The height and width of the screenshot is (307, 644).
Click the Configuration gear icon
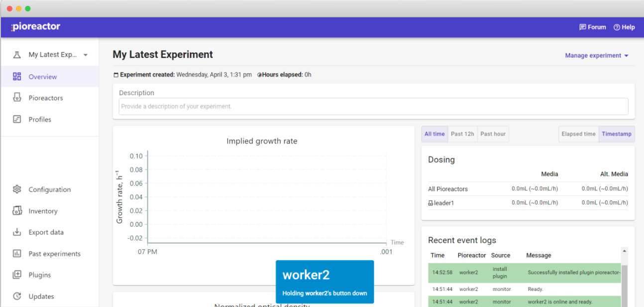(x=17, y=189)
